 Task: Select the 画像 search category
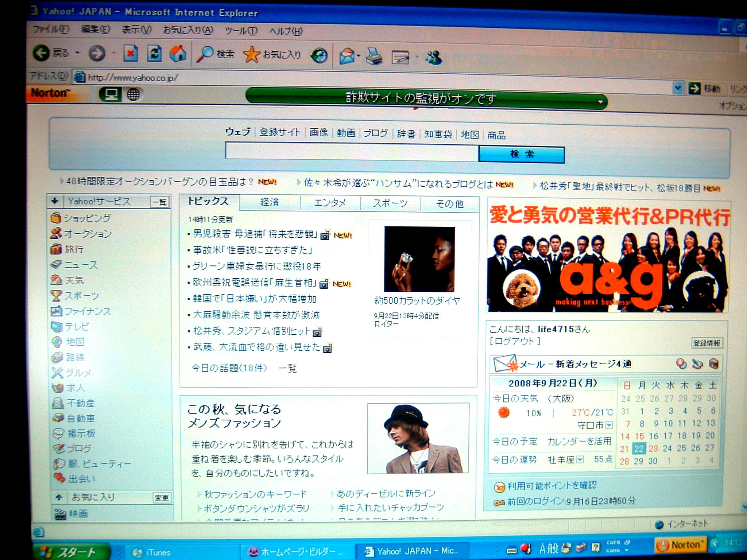(319, 132)
